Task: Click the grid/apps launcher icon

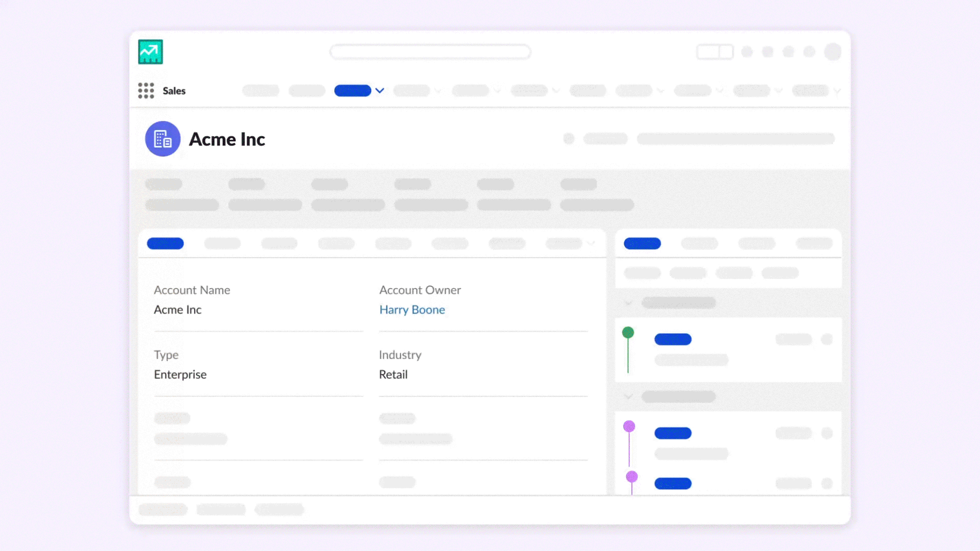Action: pos(145,89)
